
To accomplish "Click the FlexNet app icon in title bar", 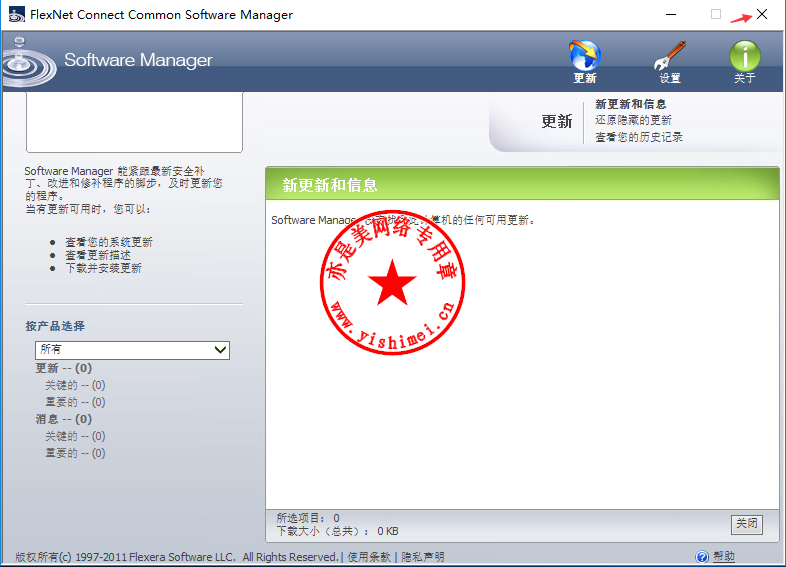I will (16, 15).
